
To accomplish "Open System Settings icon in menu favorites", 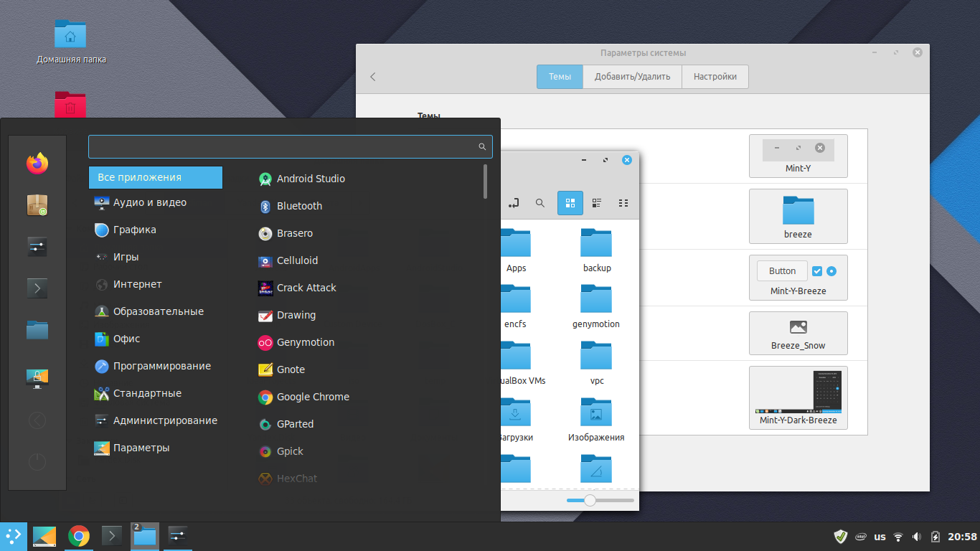I will [x=37, y=247].
